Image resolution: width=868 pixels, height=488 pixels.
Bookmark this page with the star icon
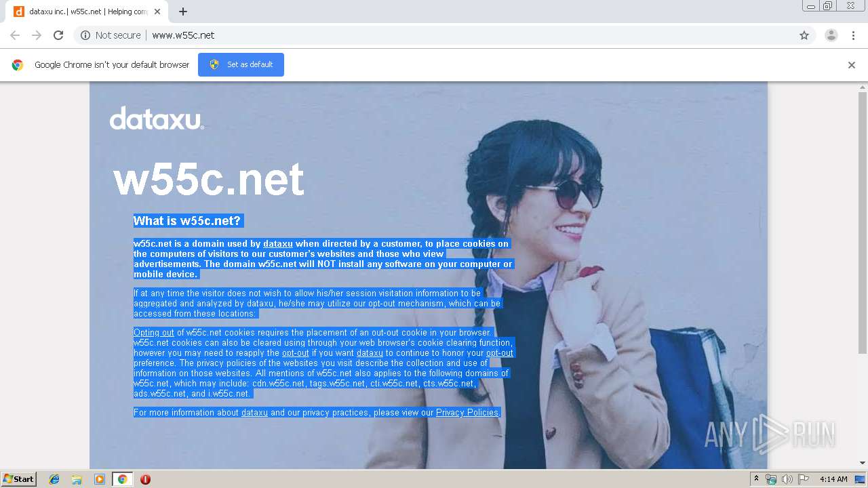pyautogui.click(x=804, y=35)
